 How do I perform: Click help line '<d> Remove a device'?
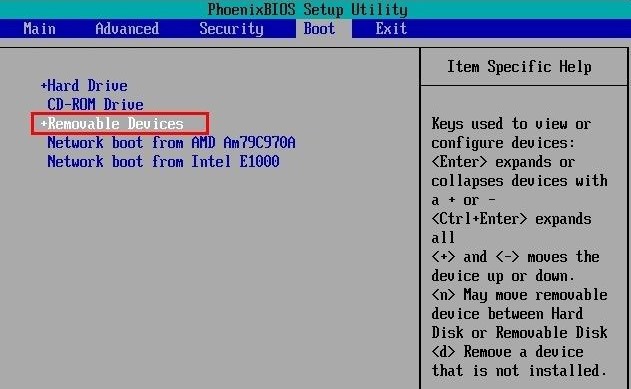tap(507, 352)
